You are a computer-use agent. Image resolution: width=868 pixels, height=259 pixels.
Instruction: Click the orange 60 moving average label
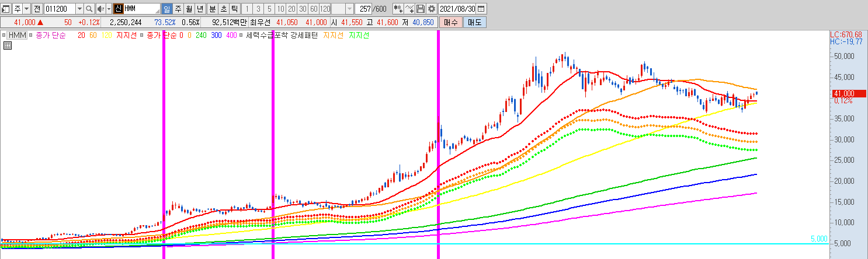tap(93, 36)
